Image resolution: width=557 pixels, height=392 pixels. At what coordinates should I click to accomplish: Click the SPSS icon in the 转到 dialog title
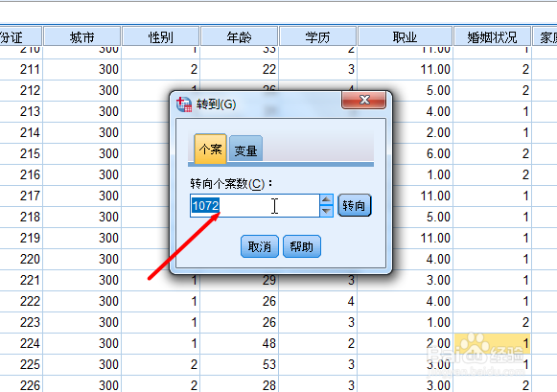click(184, 104)
